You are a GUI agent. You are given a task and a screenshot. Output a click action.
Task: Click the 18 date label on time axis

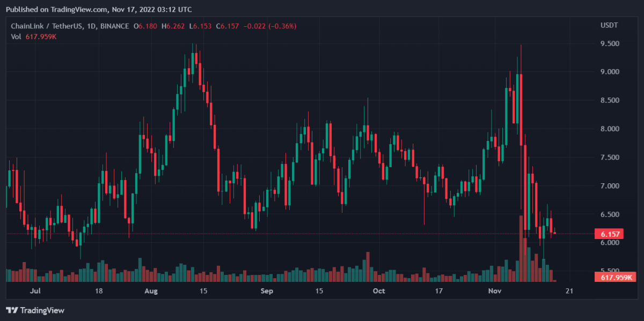(99, 291)
